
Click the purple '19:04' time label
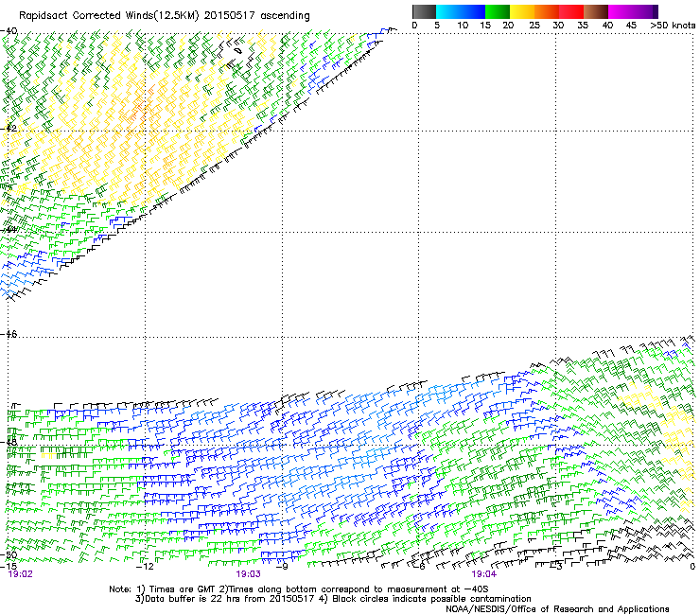coord(484,574)
